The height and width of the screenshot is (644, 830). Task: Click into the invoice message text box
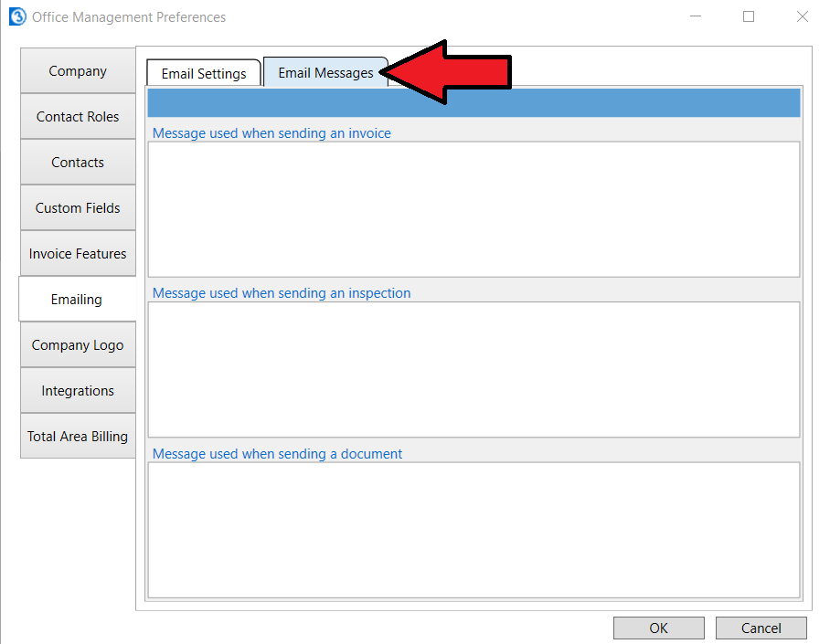click(x=474, y=209)
